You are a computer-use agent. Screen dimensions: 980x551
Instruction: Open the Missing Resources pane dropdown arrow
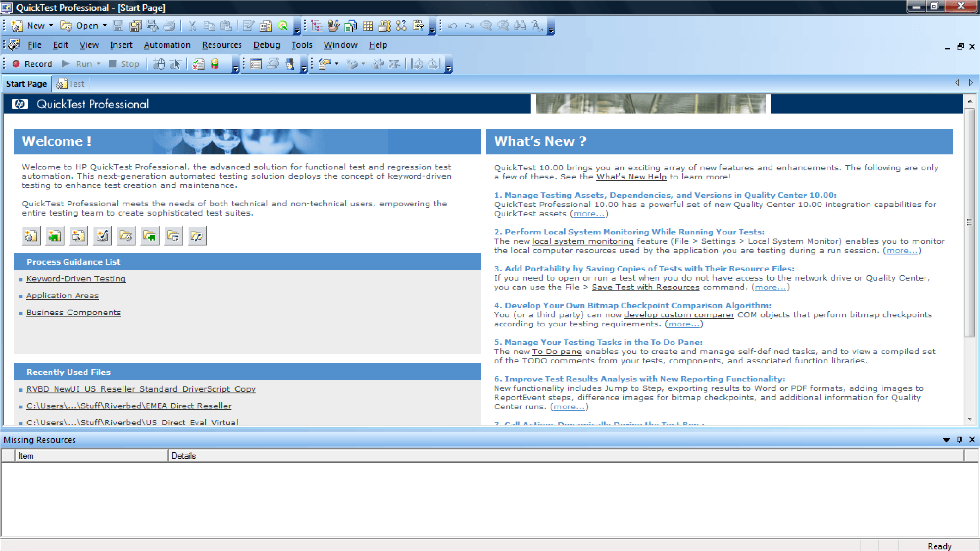946,440
